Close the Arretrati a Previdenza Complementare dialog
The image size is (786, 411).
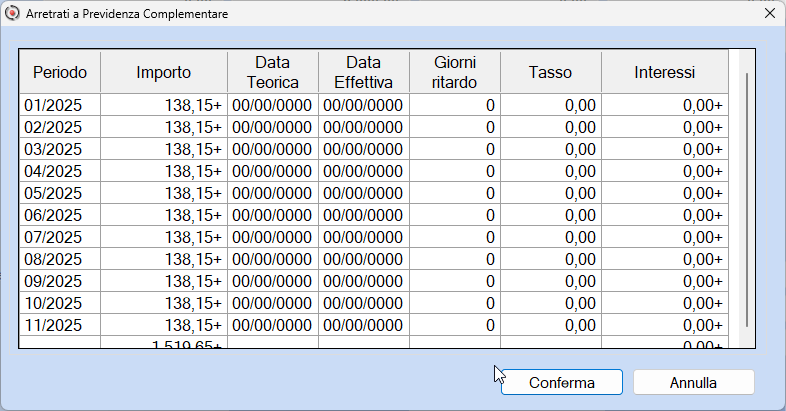pyautogui.click(x=770, y=14)
